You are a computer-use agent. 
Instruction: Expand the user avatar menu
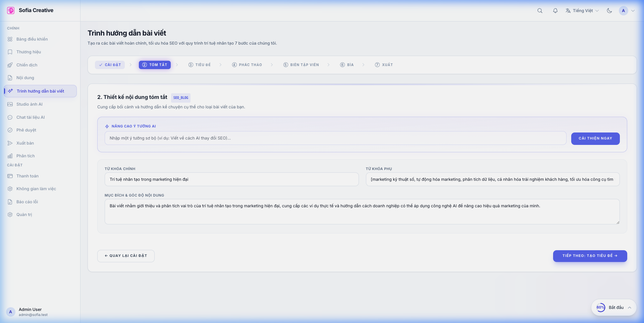coord(627,11)
